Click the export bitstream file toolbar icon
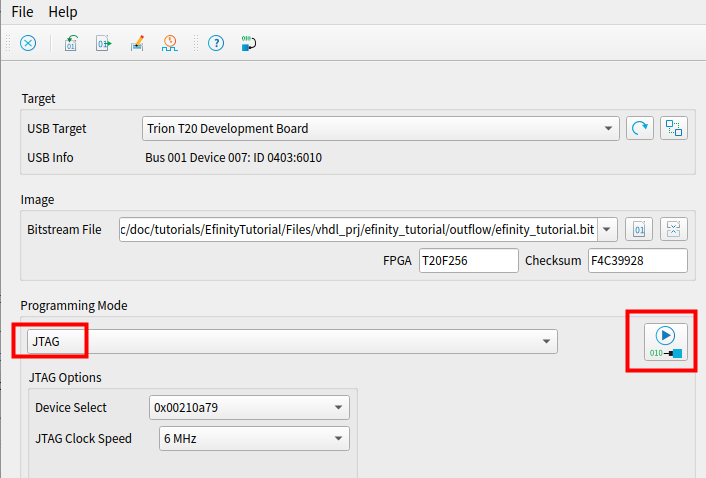The width and height of the screenshot is (706, 478). tap(104, 43)
